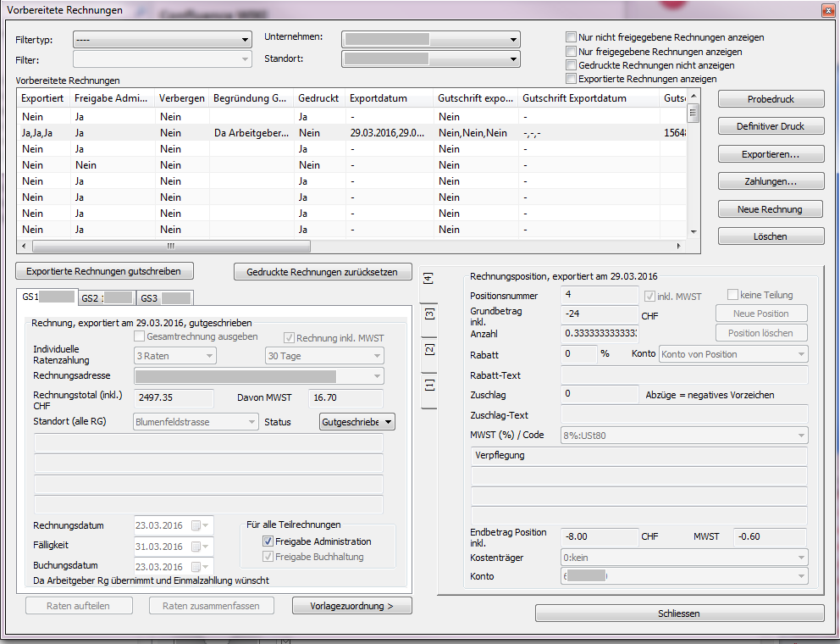
Task: Open Vorlagezuordnung menu button
Action: [x=351, y=606]
